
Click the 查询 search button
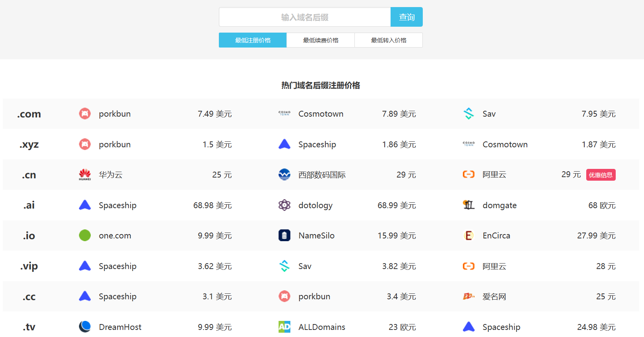click(407, 17)
